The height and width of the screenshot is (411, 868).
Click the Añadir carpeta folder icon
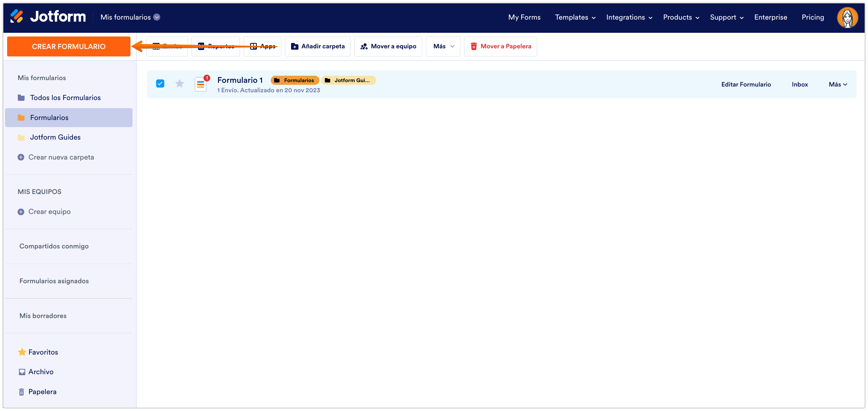point(295,46)
